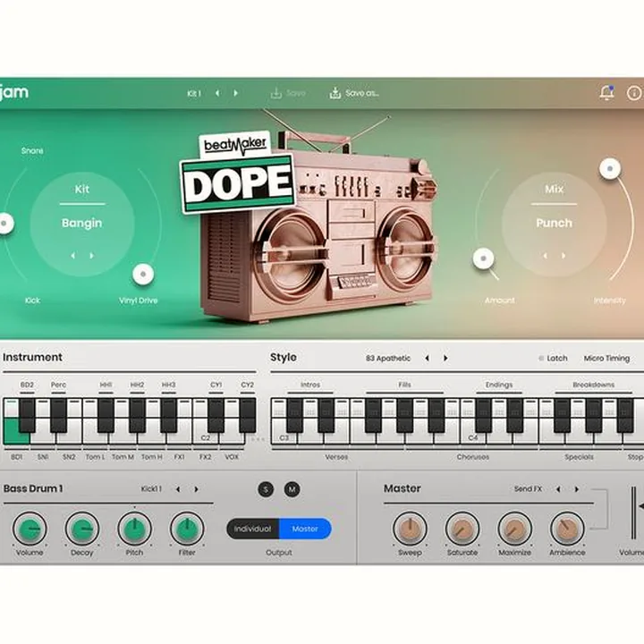644x644 pixels.
Task: Open the info icon in header
Action: coord(634,93)
